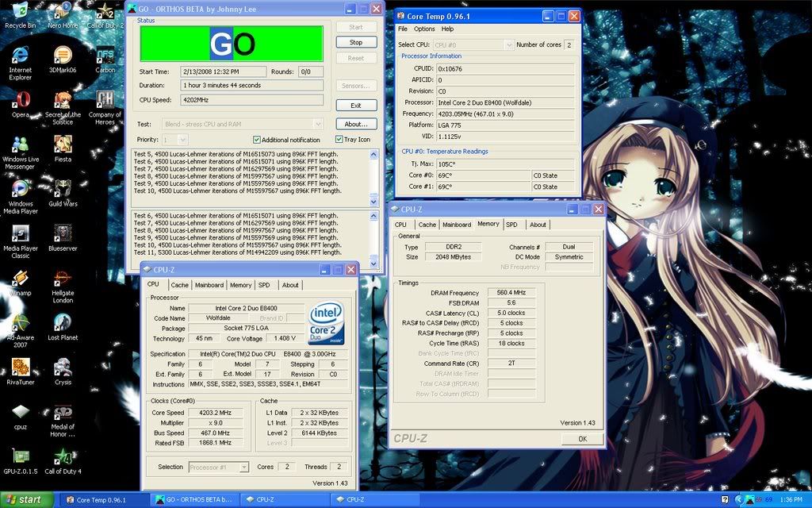Image resolution: width=812 pixels, height=508 pixels.
Task: Click OK in the CPU-Z memory window
Action: point(582,439)
